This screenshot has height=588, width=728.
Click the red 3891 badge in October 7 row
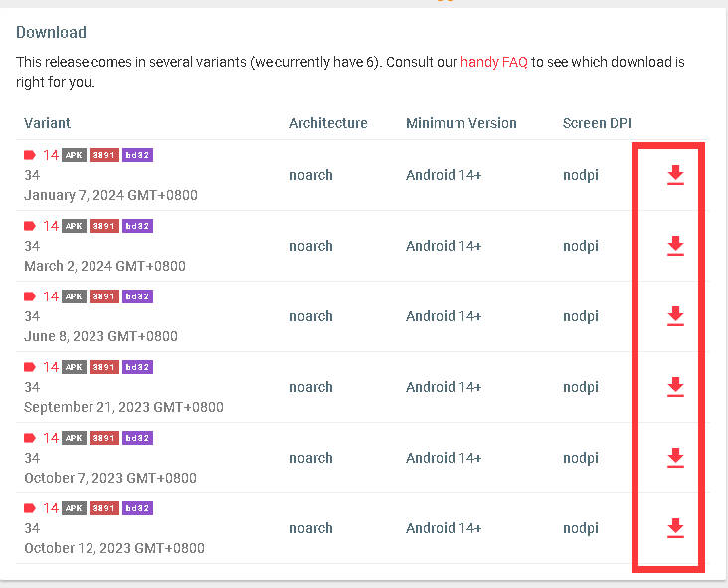pyautogui.click(x=104, y=438)
